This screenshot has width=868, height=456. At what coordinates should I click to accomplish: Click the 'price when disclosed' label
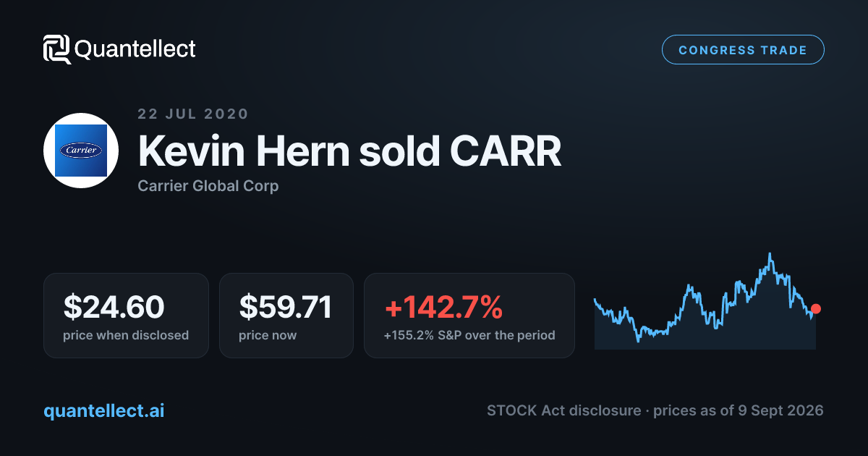click(x=126, y=335)
